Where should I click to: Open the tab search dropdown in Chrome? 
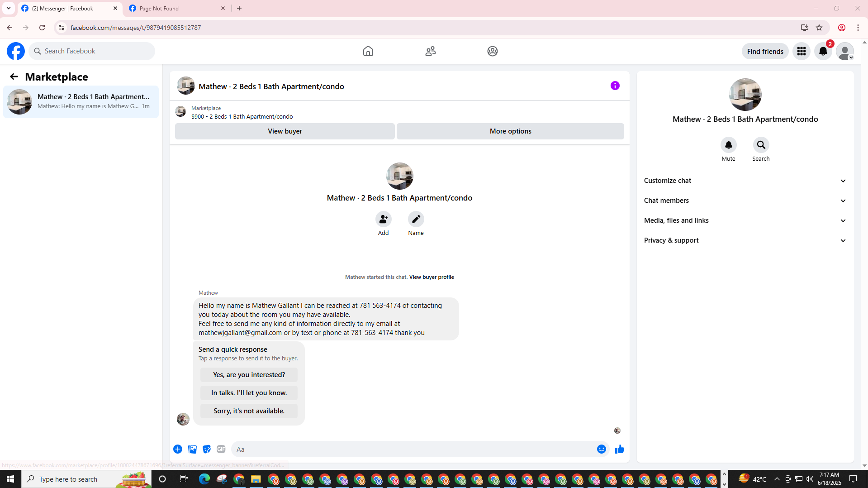coord(9,8)
